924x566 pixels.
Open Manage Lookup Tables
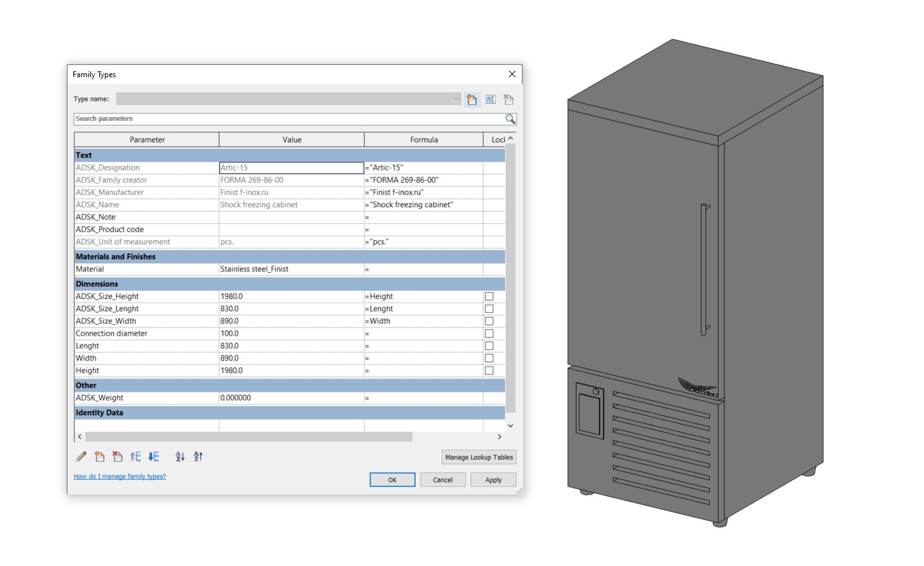[x=479, y=457]
